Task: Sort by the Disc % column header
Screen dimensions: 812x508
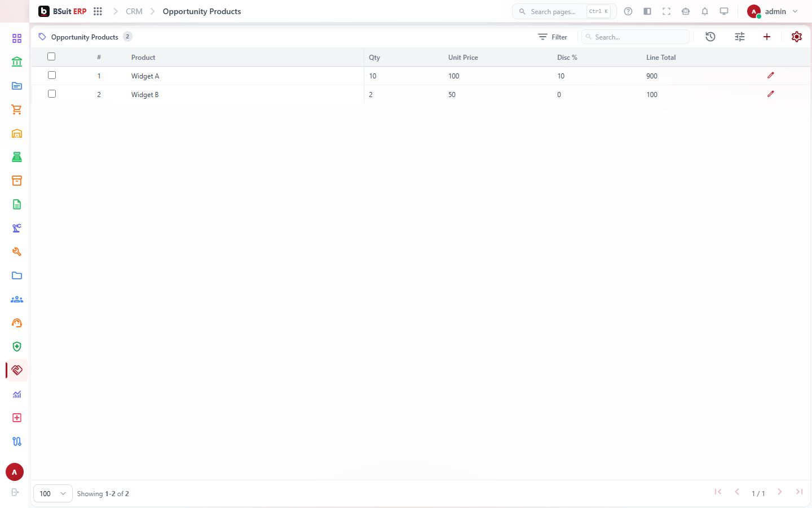Action: point(567,58)
